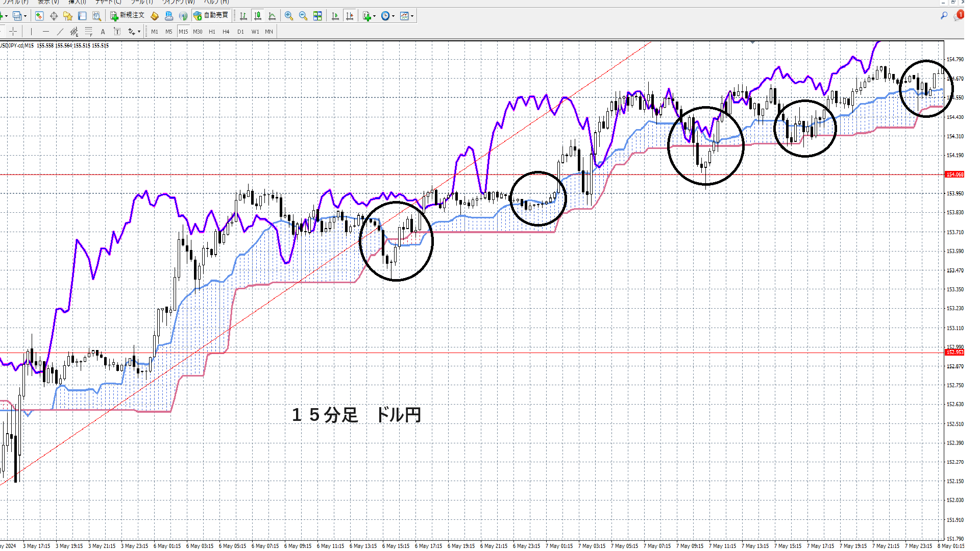Expand the arrows tool dropdown

(139, 32)
